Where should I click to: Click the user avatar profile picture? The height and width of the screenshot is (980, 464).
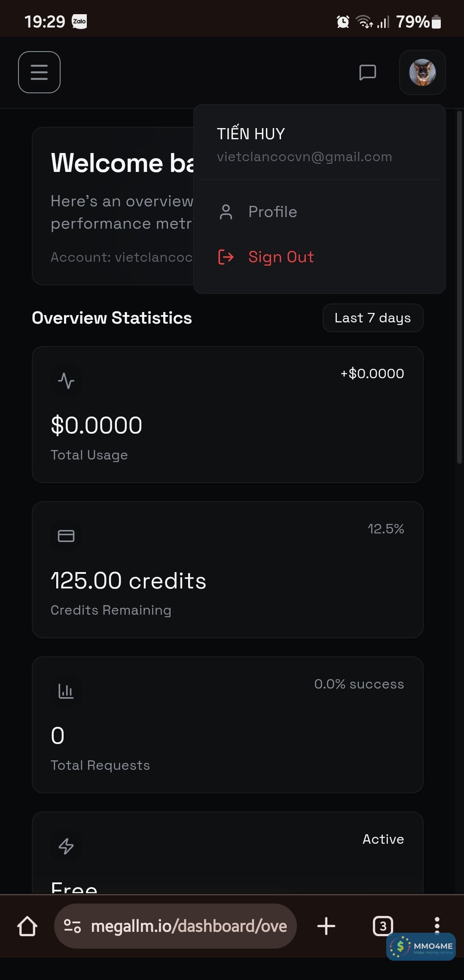click(422, 72)
